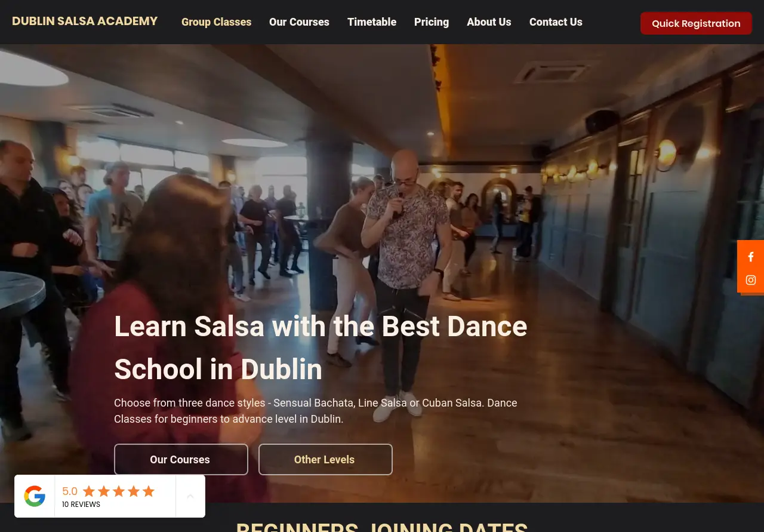Click the Facebook icon in the orange sidebar
The height and width of the screenshot is (532, 764).
(x=750, y=257)
